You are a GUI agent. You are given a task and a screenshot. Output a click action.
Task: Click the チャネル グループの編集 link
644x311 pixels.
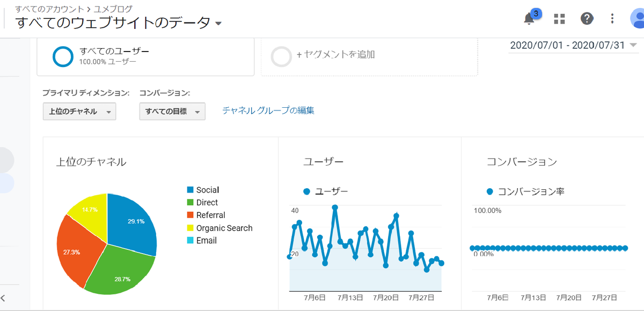[268, 110]
